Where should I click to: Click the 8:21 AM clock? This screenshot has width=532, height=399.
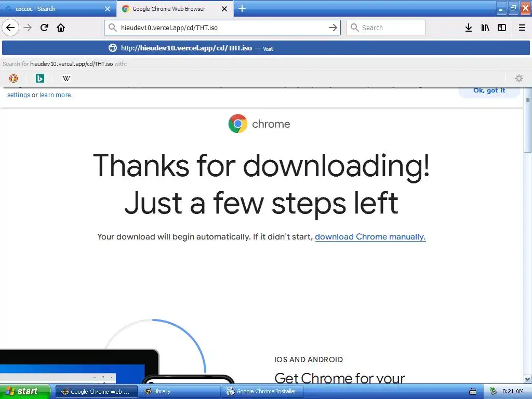513,391
